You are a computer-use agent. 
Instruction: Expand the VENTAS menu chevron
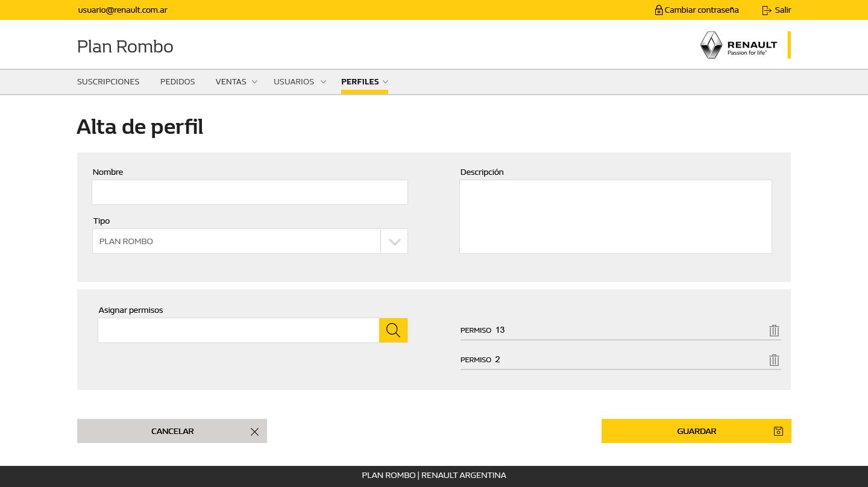(254, 81)
